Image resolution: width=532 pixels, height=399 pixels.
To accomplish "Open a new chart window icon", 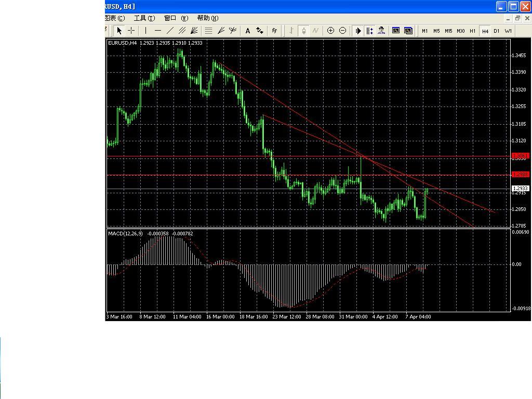I will [396, 31].
